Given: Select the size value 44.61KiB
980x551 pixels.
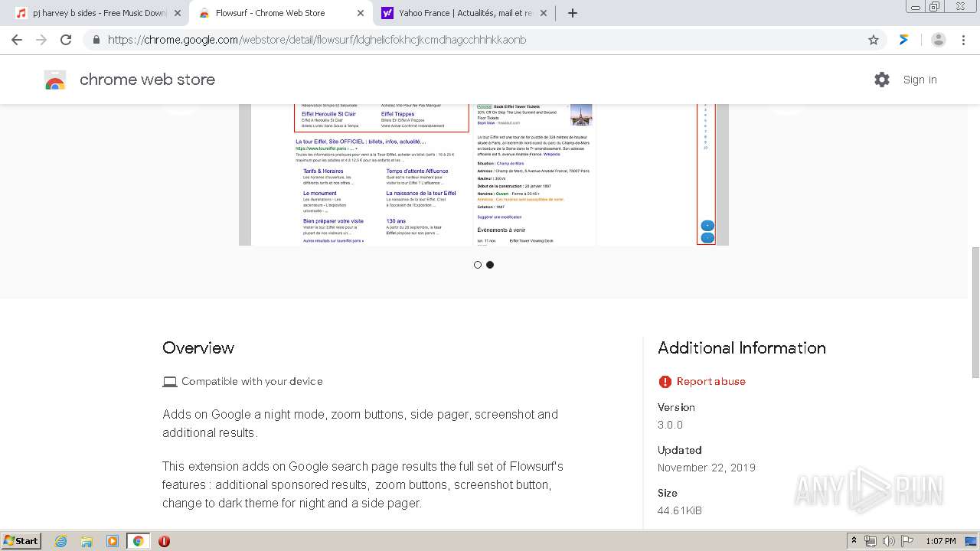Looking at the screenshot, I should (x=680, y=510).
